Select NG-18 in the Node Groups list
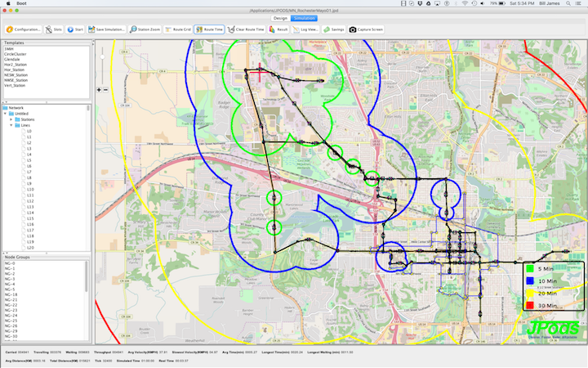 click(x=11, y=294)
